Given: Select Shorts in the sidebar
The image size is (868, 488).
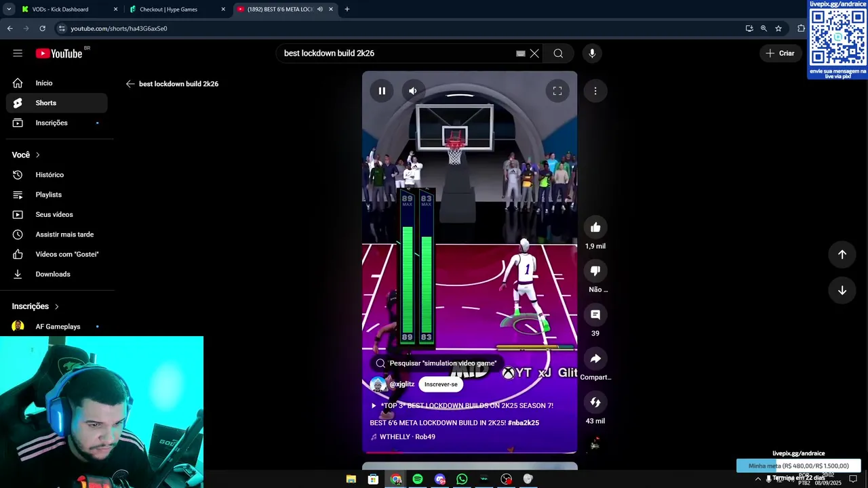Looking at the screenshot, I should pyautogui.click(x=57, y=103).
